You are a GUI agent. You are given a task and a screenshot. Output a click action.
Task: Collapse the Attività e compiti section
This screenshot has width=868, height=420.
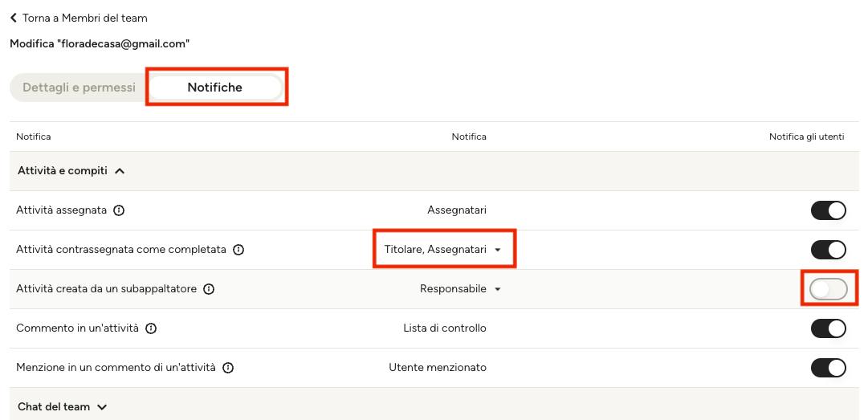click(x=71, y=171)
